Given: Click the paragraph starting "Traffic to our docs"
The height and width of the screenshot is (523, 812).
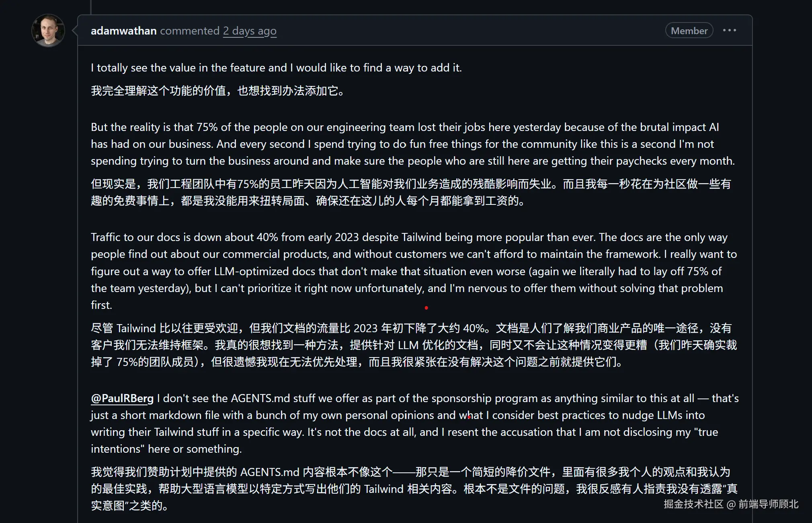Looking at the screenshot, I should point(414,271).
